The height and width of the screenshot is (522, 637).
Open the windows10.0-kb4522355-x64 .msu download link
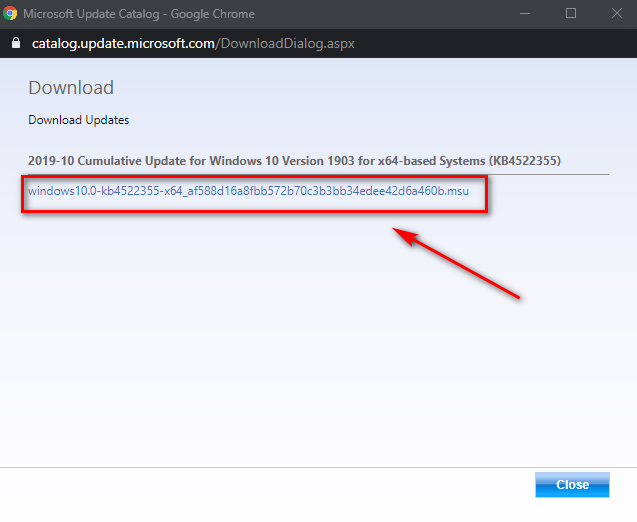248,191
